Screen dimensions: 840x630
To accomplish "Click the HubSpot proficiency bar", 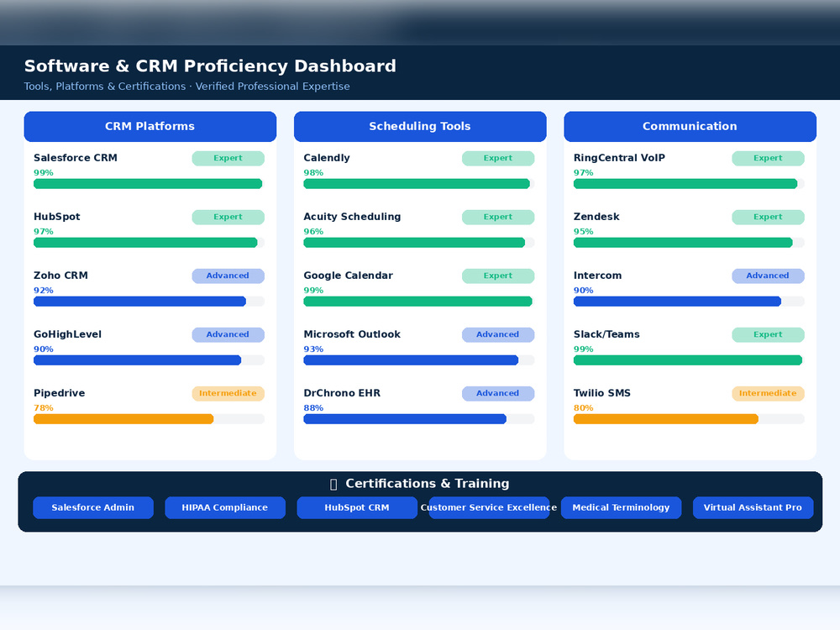I will [149, 243].
